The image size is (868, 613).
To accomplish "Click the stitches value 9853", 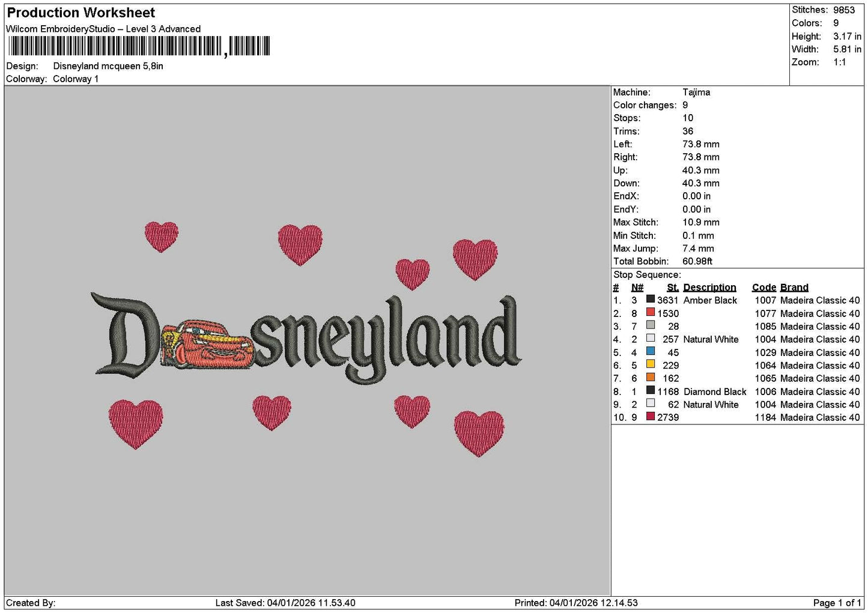I will pos(844,10).
